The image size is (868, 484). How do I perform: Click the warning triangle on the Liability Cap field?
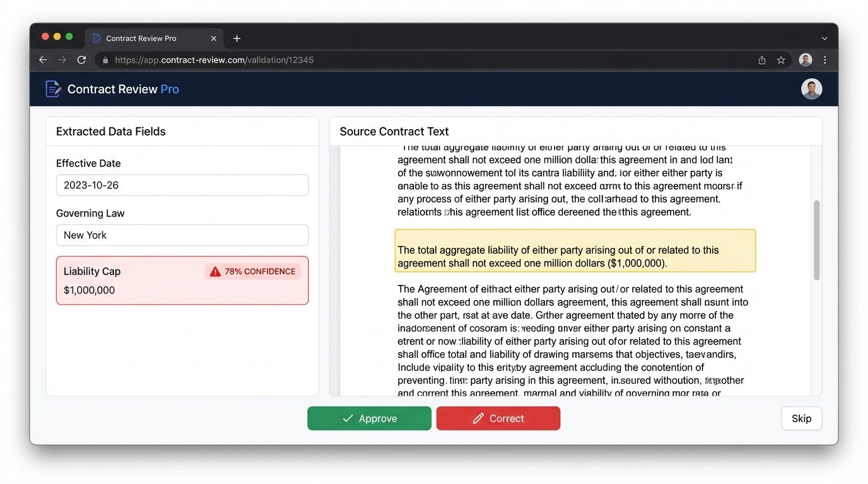pyautogui.click(x=214, y=271)
